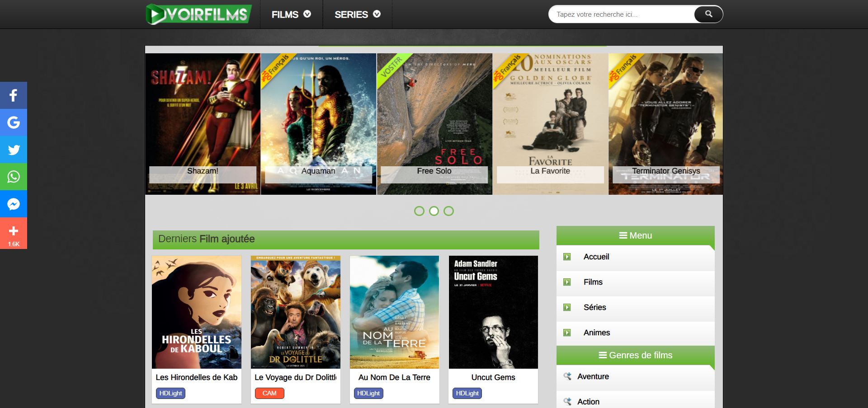Viewport: 868px width, 408px height.
Task: Choose the Aventure genre link
Action: (593, 376)
